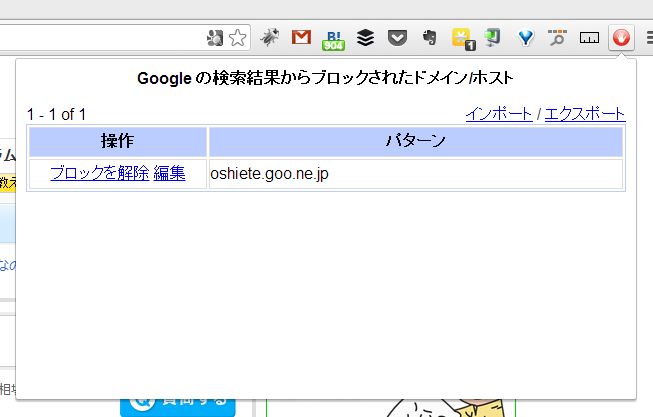Click the yellow extension with badge 1
The height and width of the screenshot is (417, 653).
point(463,39)
